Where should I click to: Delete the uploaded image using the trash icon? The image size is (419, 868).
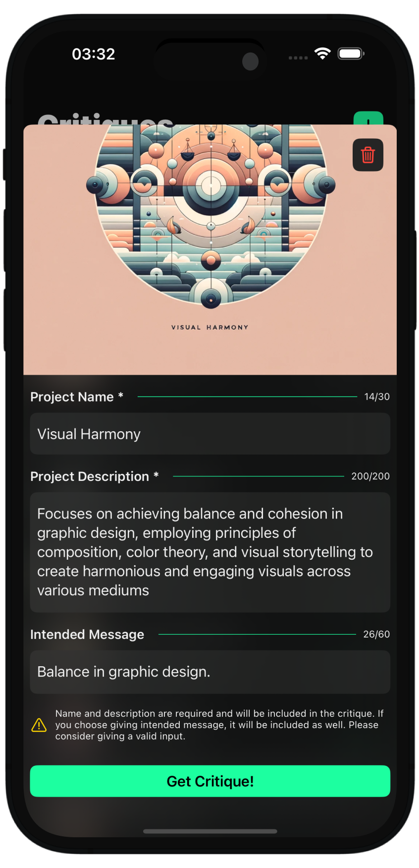368,155
